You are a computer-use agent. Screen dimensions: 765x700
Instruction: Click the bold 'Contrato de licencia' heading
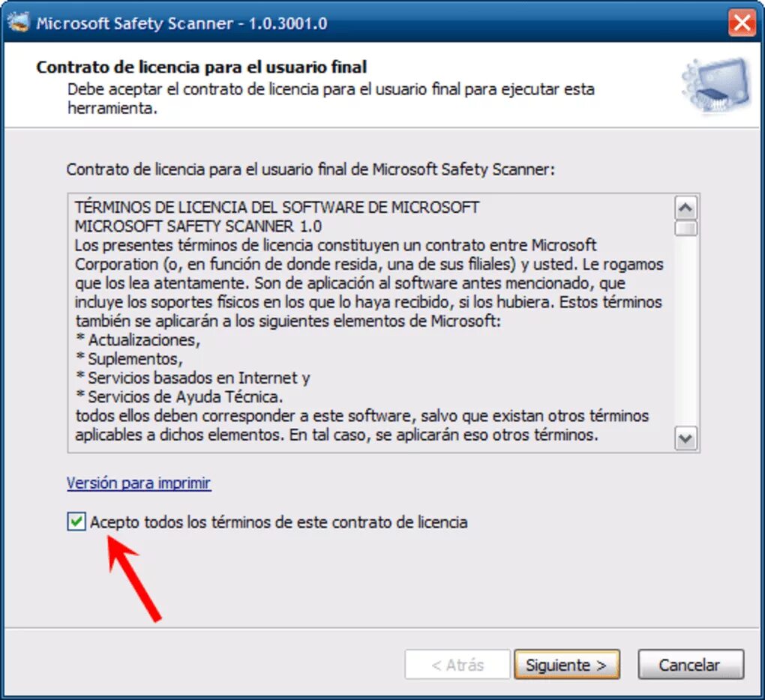pos(201,67)
